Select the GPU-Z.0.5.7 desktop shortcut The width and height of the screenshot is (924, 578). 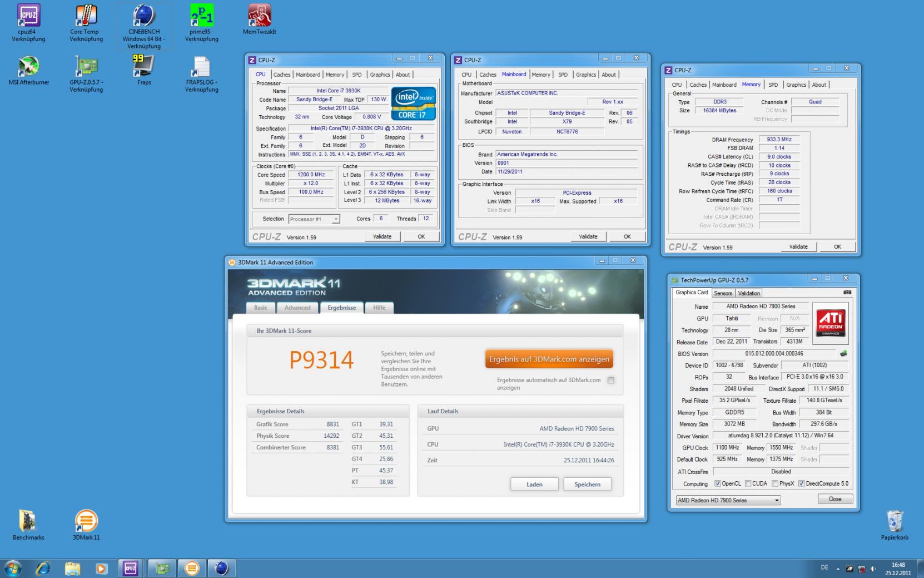tap(86, 73)
